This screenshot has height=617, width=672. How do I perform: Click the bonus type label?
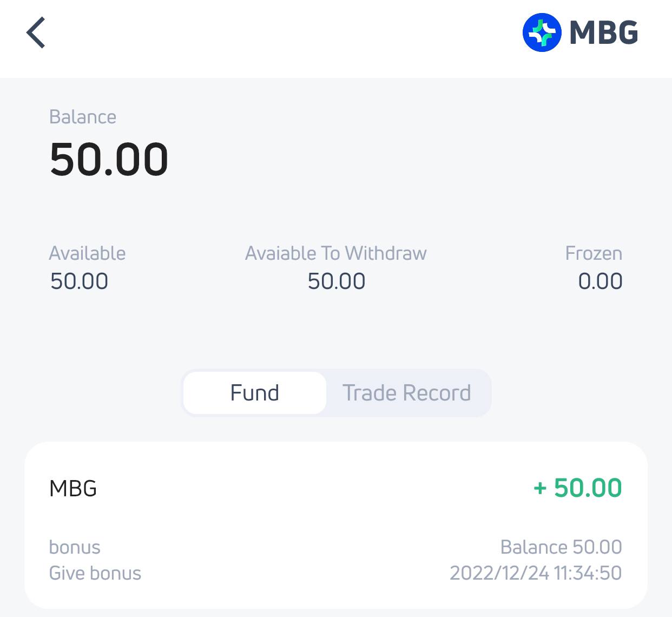[x=75, y=547]
